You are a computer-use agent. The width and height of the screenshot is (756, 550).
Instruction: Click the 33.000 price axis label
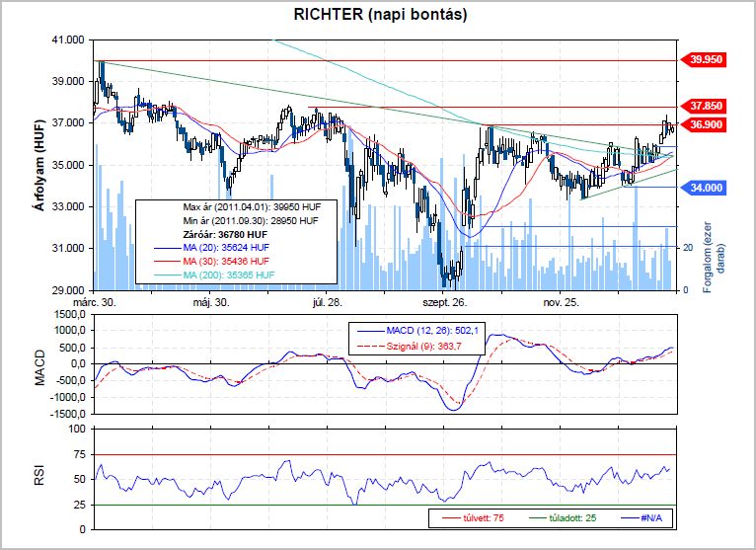(x=68, y=206)
